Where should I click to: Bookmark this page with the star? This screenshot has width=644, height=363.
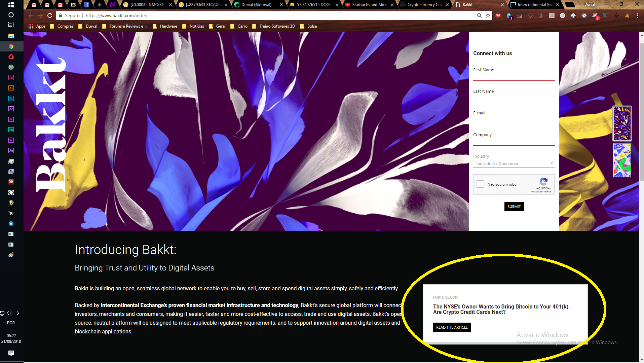488,15
